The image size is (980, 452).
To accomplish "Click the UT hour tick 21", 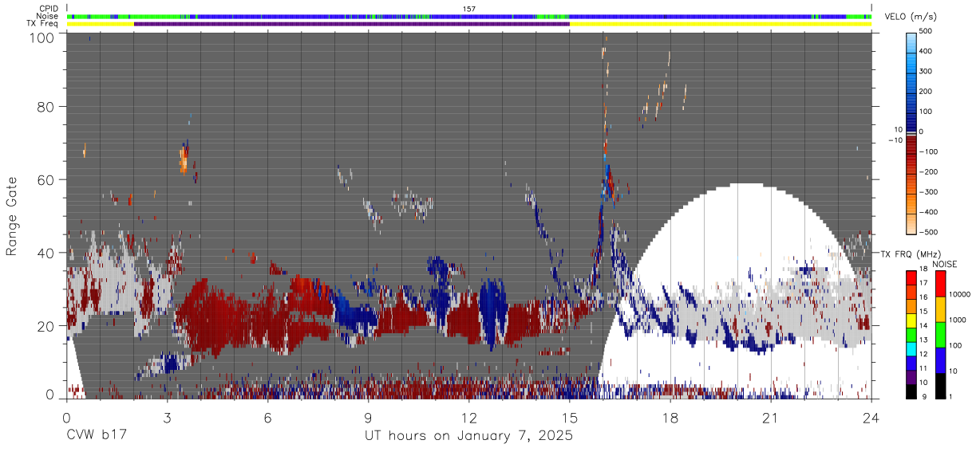I will [771, 417].
